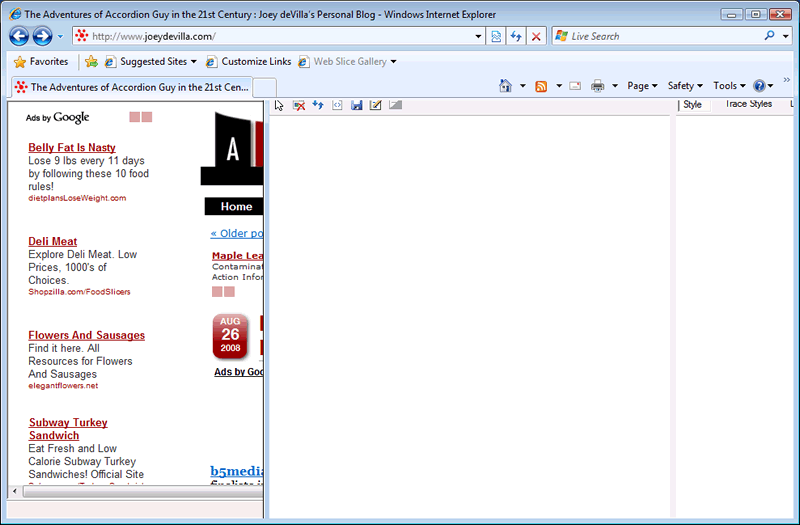The height and width of the screenshot is (525, 800).
Task: Click the Clear browser cache icon in developer tools
Action: click(x=299, y=105)
